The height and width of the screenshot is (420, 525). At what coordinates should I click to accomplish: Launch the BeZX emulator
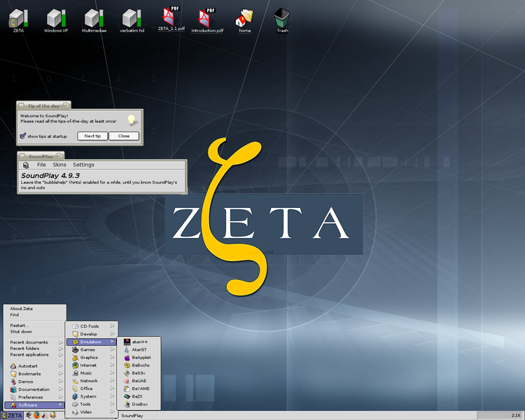pos(139,396)
